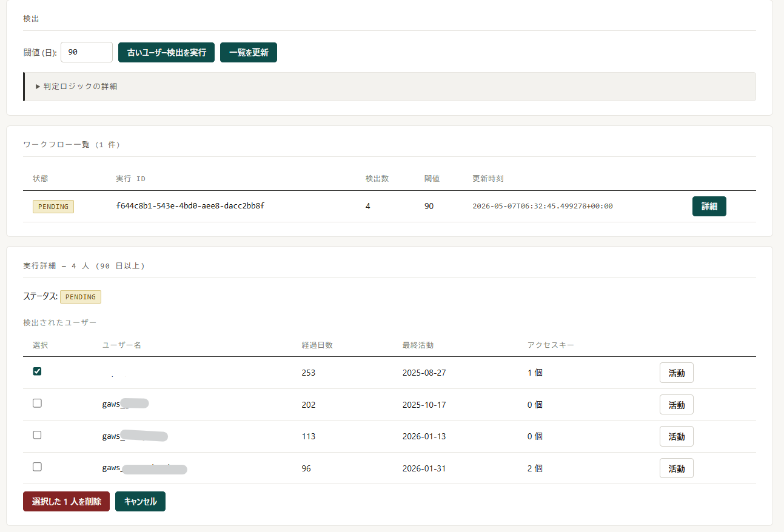This screenshot has width=784, height=532.
Task: Click the 最終活動 date 2026-01-13
Action: pos(424,436)
